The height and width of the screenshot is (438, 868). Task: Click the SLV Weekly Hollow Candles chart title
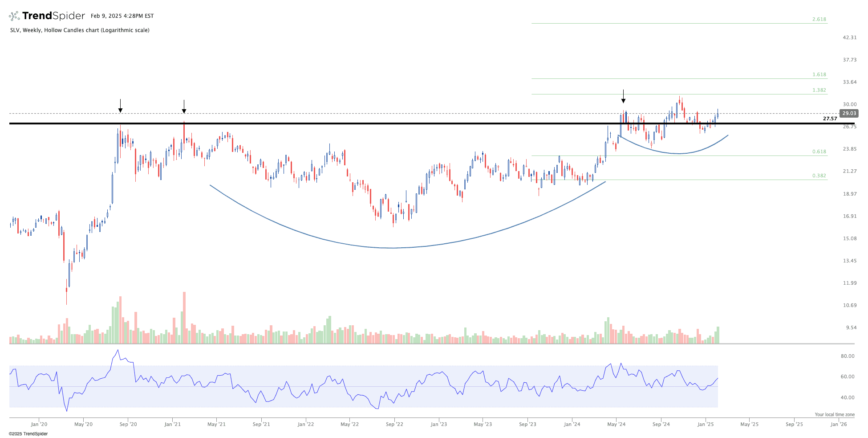pos(80,30)
